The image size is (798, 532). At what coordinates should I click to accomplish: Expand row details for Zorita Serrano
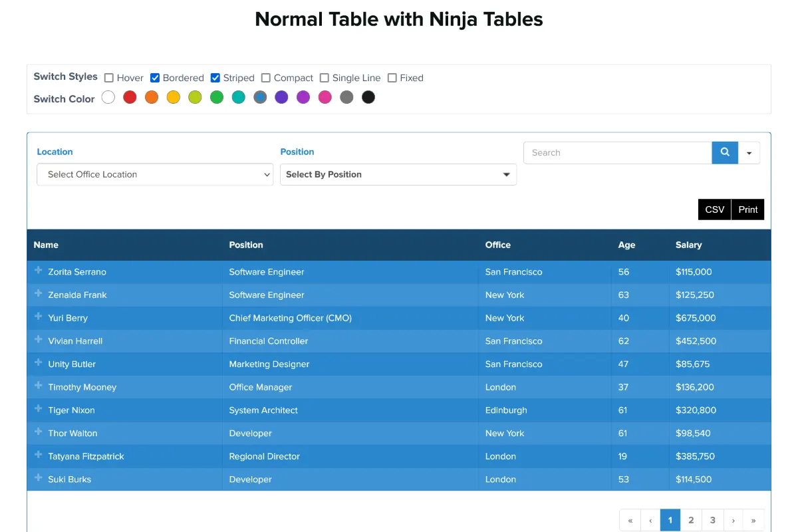(x=38, y=271)
